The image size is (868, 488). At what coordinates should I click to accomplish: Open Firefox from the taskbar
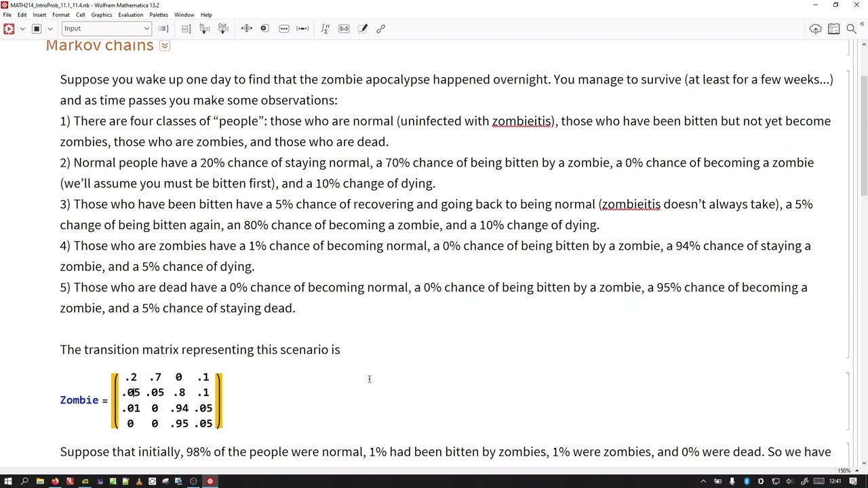pos(55,481)
